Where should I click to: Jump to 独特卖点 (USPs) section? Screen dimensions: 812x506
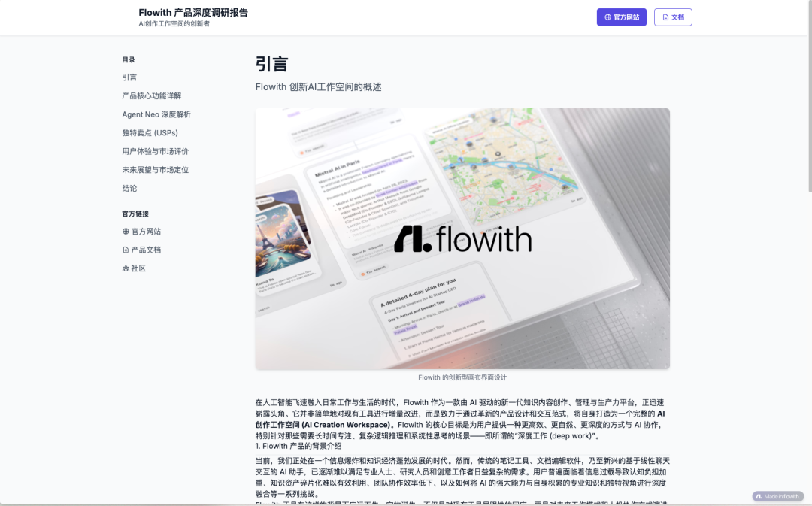151,132
